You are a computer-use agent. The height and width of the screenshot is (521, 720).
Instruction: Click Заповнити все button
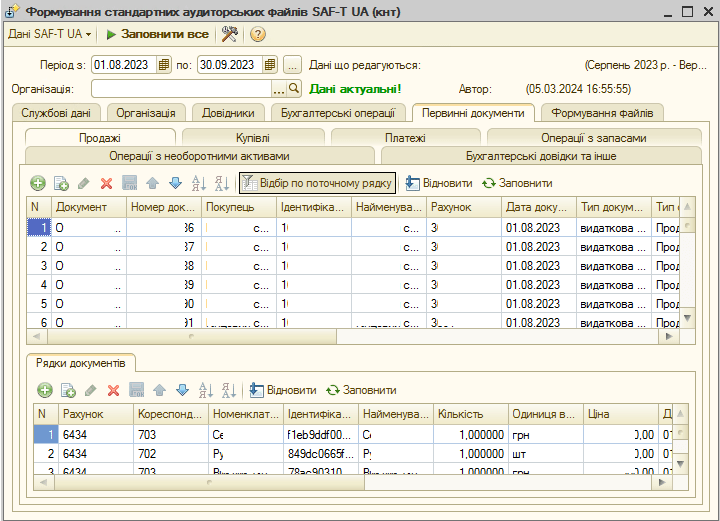[x=158, y=34]
